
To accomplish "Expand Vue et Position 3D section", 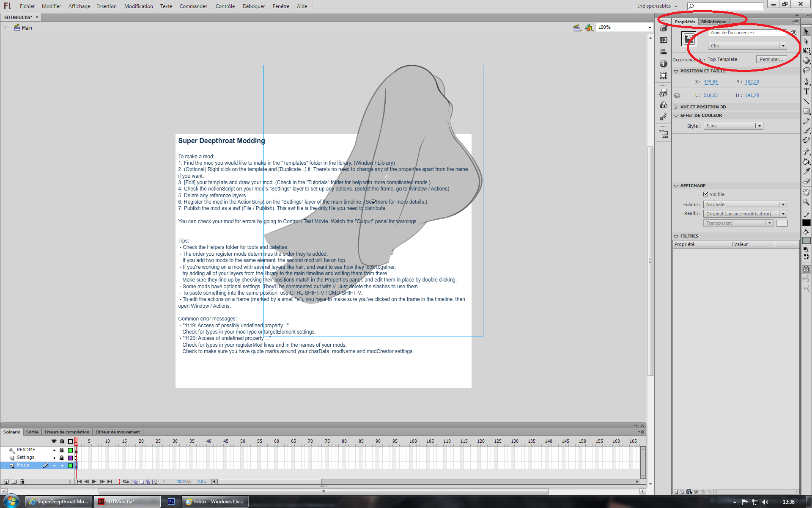I will [676, 107].
